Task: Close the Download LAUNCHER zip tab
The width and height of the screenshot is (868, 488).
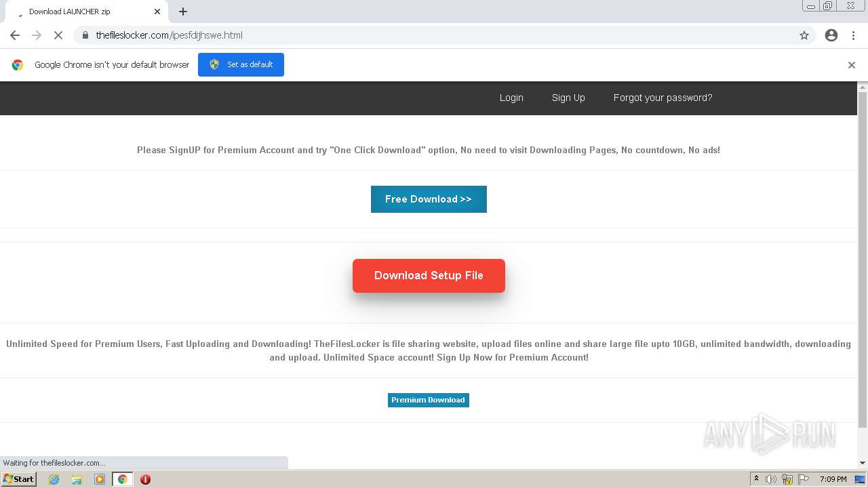Action: (x=157, y=12)
